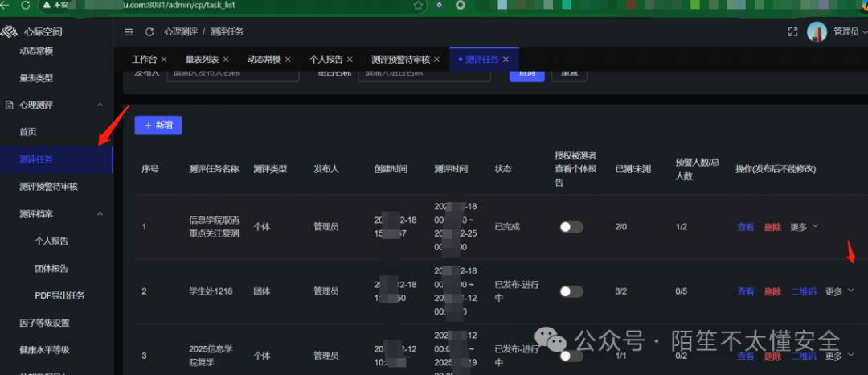Bookmark this page with the star icon

418,6
